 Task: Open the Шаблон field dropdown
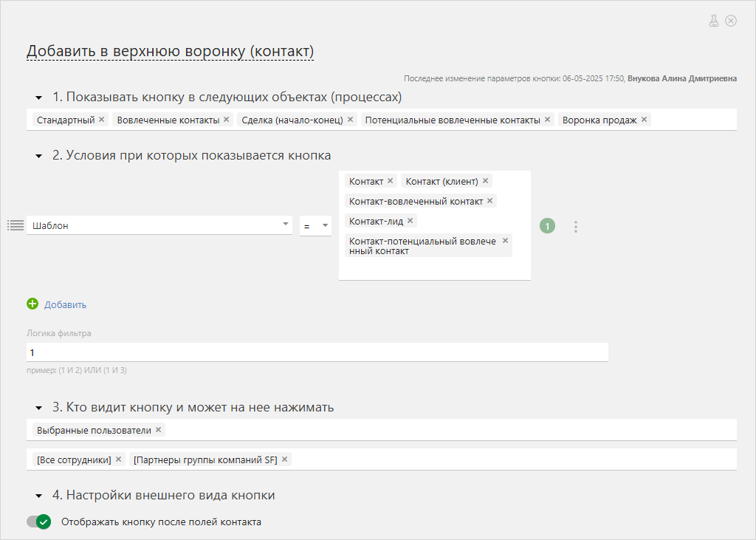(286, 225)
